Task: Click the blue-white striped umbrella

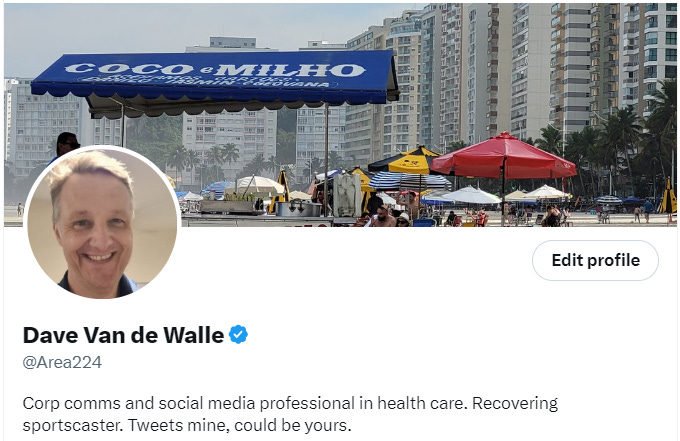Action: point(409,181)
